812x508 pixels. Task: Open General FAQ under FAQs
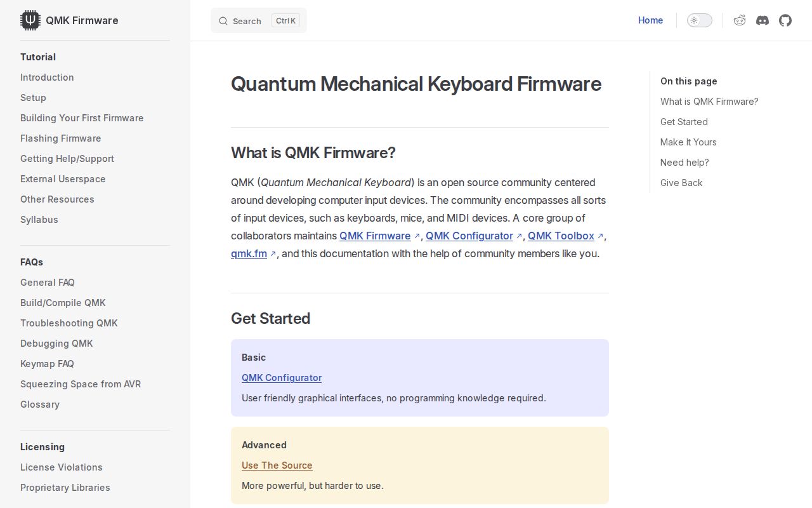tap(48, 283)
